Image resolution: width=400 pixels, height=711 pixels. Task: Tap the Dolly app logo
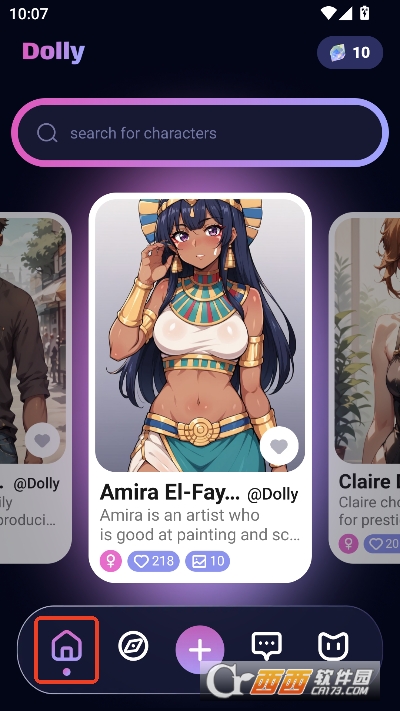click(54, 52)
